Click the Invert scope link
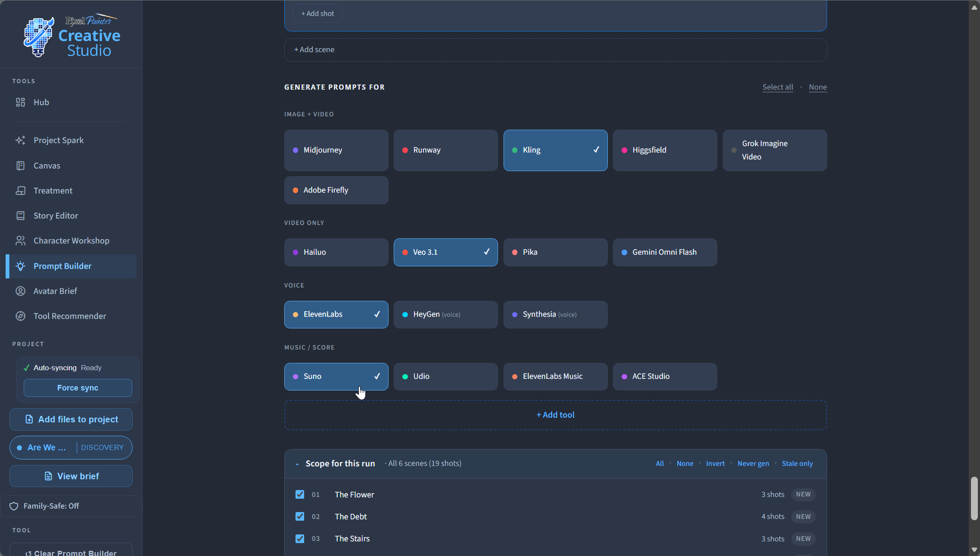980x556 pixels. pyautogui.click(x=715, y=464)
